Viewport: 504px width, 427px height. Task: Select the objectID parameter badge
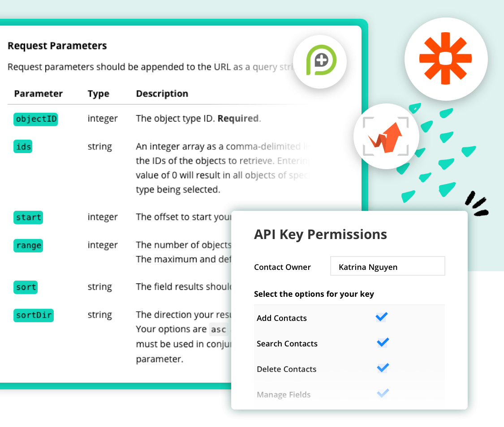pyautogui.click(x=35, y=119)
